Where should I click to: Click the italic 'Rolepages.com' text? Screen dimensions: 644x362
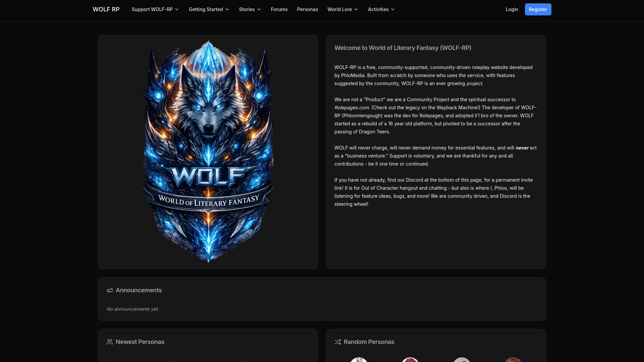352,108
